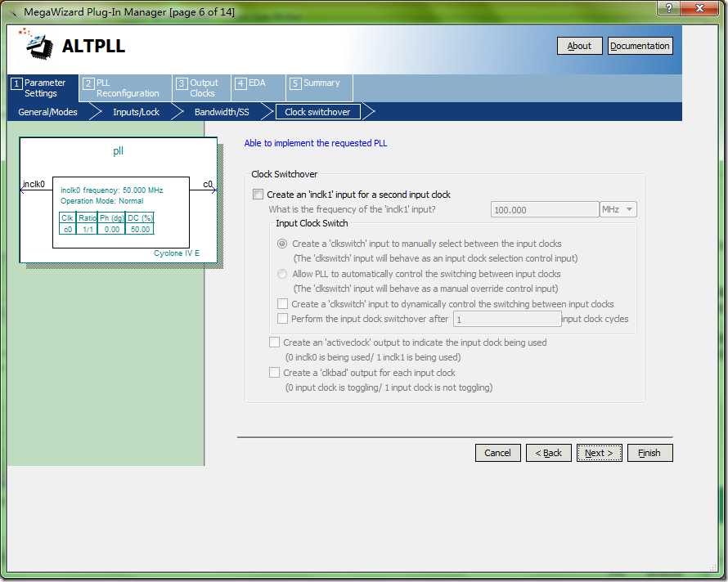Switch to Parameter Settings tab
The width and height of the screenshot is (728, 582).
click(43, 87)
